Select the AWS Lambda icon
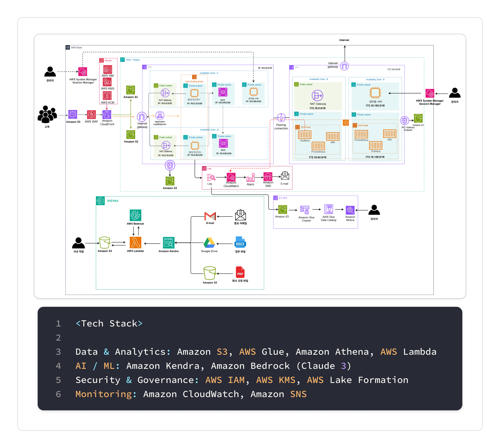Screen dimensions: 500x448 coord(135,242)
